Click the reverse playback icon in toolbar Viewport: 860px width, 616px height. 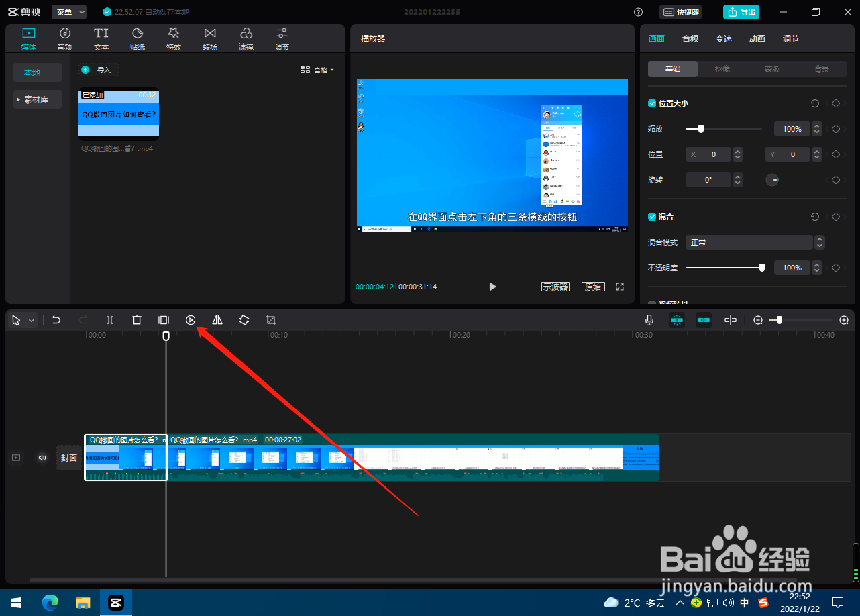pyautogui.click(x=191, y=320)
